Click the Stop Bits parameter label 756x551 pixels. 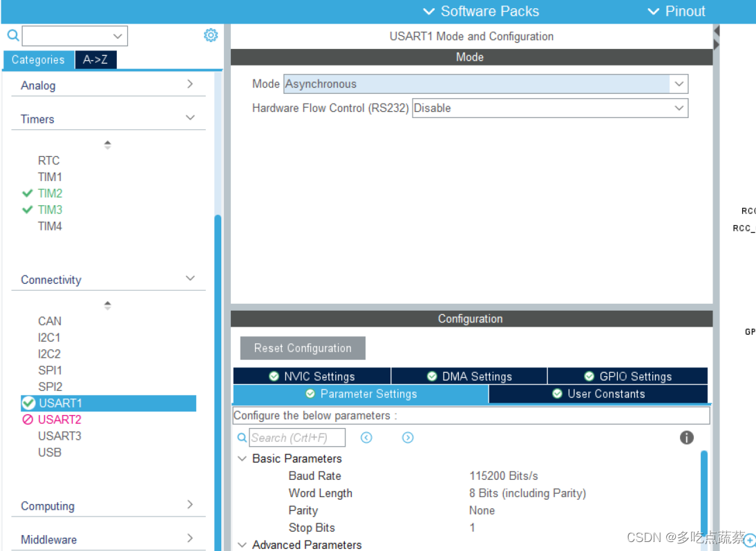(312, 528)
